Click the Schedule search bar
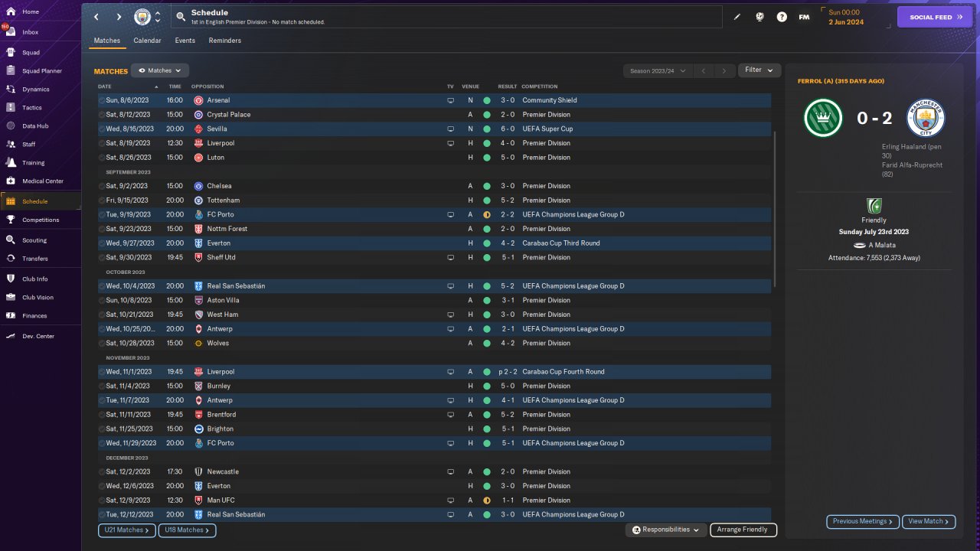Screen dimensions: 980x551 click(448, 17)
